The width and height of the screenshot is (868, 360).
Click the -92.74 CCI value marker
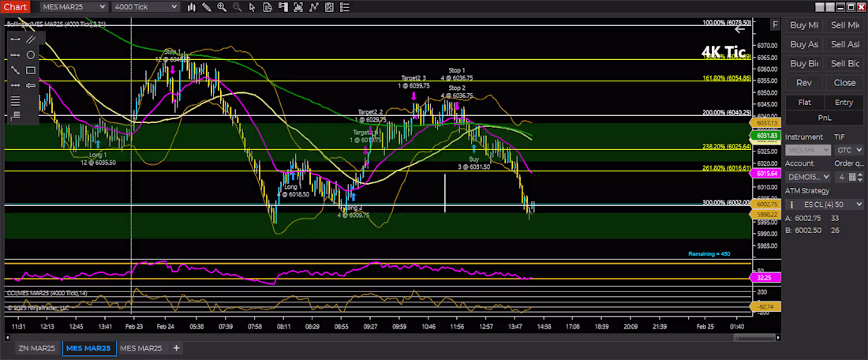coord(765,306)
